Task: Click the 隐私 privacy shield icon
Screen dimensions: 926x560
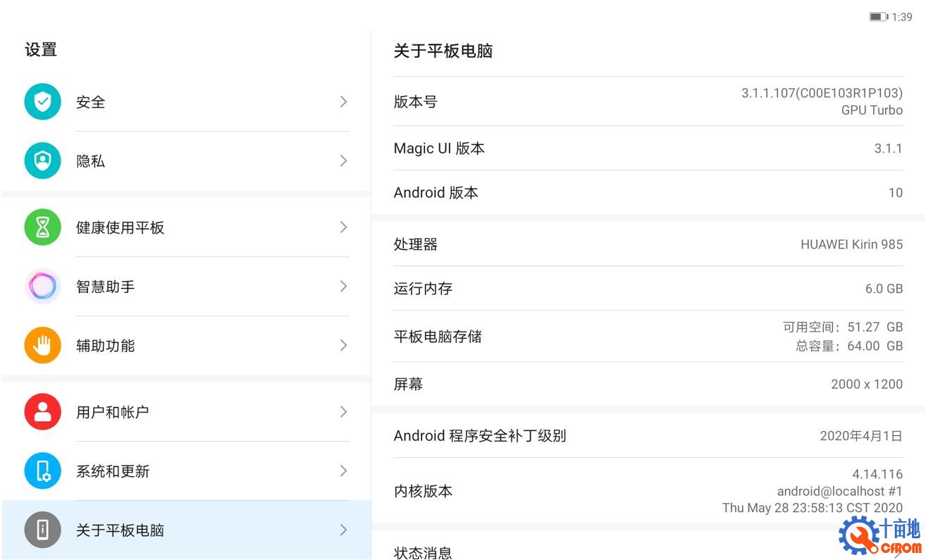Action: click(42, 161)
